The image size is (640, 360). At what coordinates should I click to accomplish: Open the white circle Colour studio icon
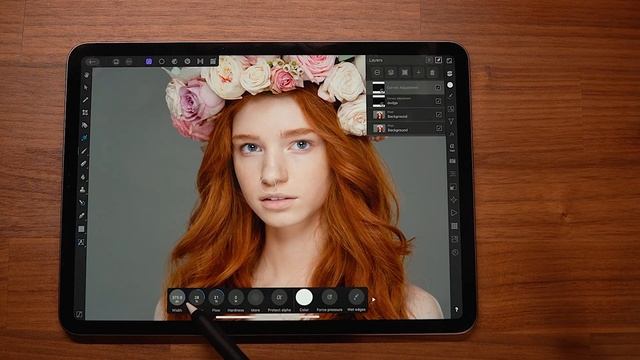pos(450,85)
